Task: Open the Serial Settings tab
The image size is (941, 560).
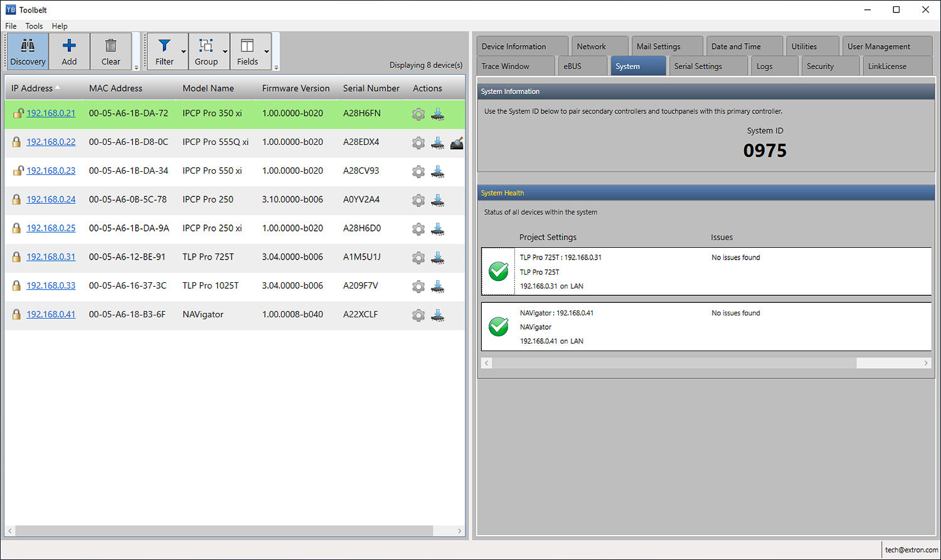Action: (708, 66)
